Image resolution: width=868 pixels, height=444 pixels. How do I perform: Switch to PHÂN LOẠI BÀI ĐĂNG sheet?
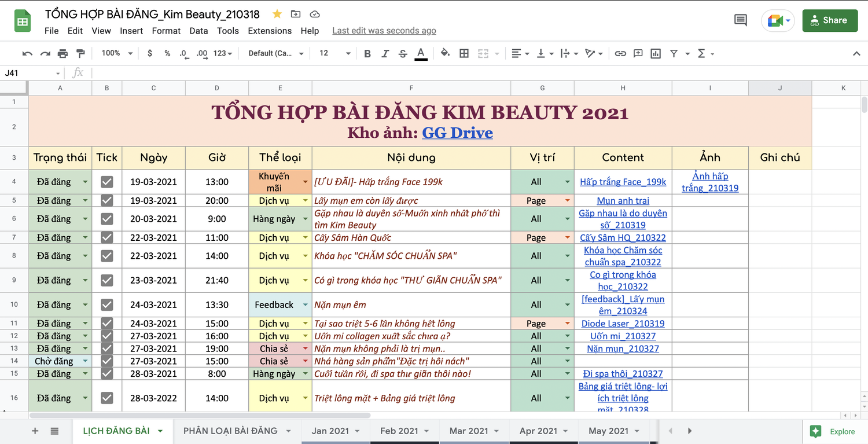tap(230, 431)
